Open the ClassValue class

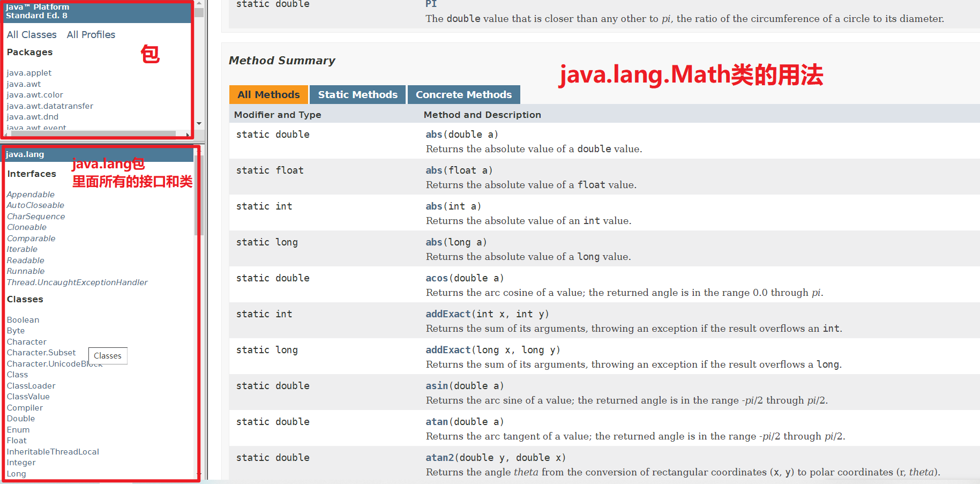[x=28, y=397]
